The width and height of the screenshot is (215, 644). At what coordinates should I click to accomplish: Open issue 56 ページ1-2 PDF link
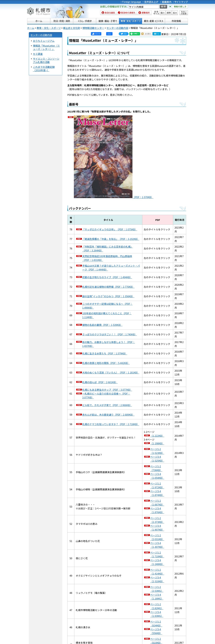coord(157,451)
